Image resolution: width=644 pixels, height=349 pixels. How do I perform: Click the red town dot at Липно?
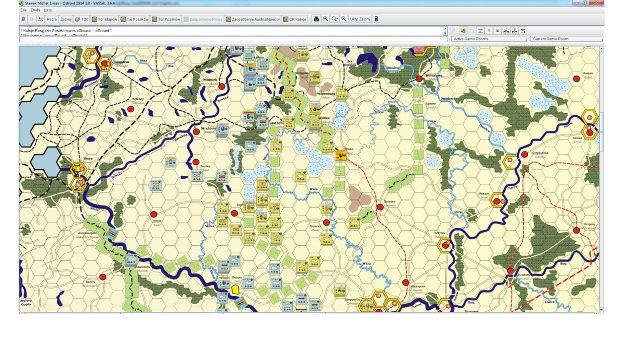[153, 214]
